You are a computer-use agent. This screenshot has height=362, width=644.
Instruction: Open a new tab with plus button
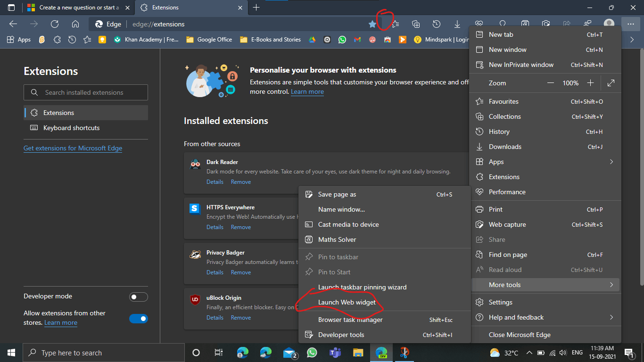tap(256, 8)
